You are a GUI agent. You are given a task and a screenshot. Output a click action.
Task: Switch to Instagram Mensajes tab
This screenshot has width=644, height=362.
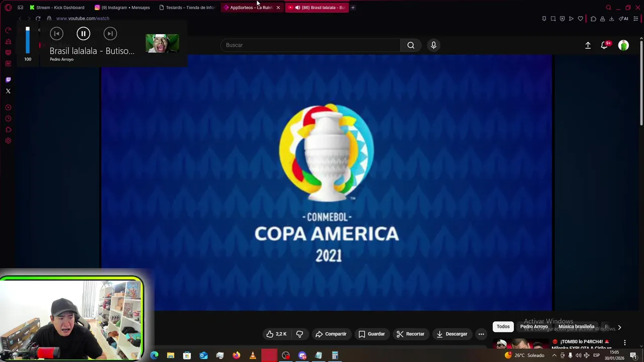coord(123,8)
